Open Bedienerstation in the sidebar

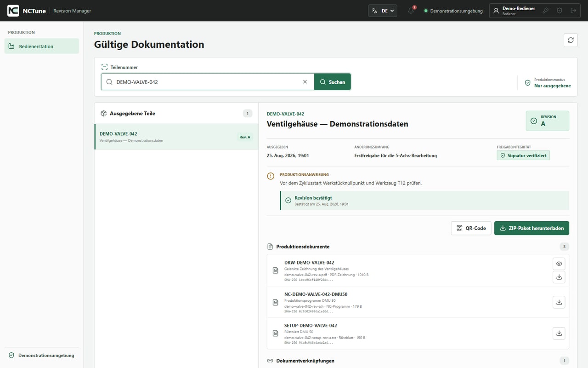pyautogui.click(x=42, y=46)
